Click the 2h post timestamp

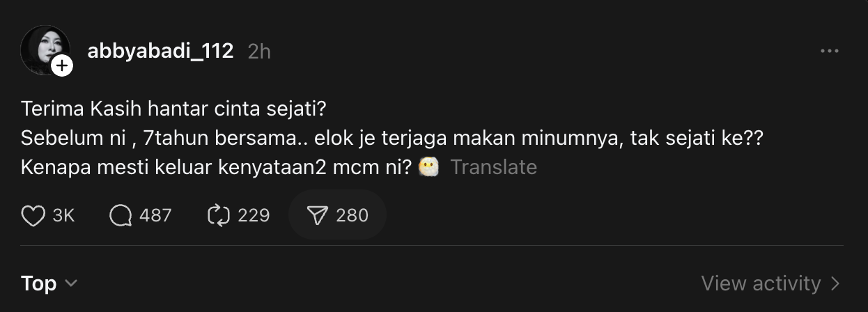click(x=259, y=52)
